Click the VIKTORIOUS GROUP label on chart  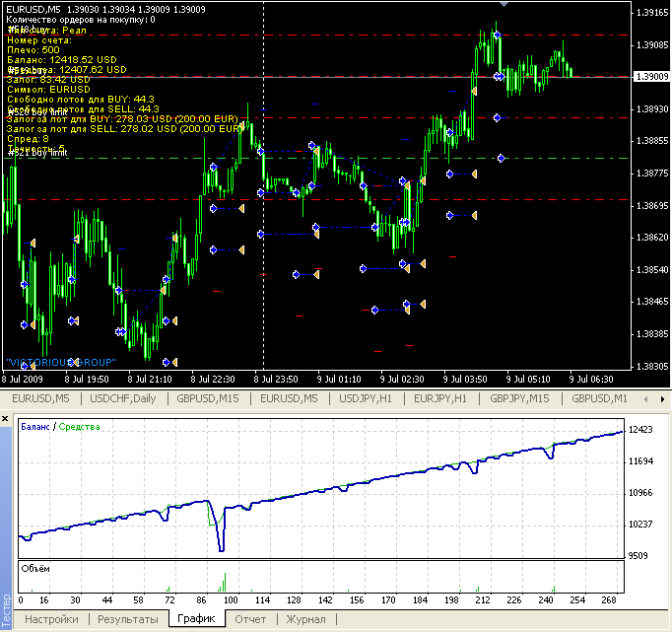[61, 362]
